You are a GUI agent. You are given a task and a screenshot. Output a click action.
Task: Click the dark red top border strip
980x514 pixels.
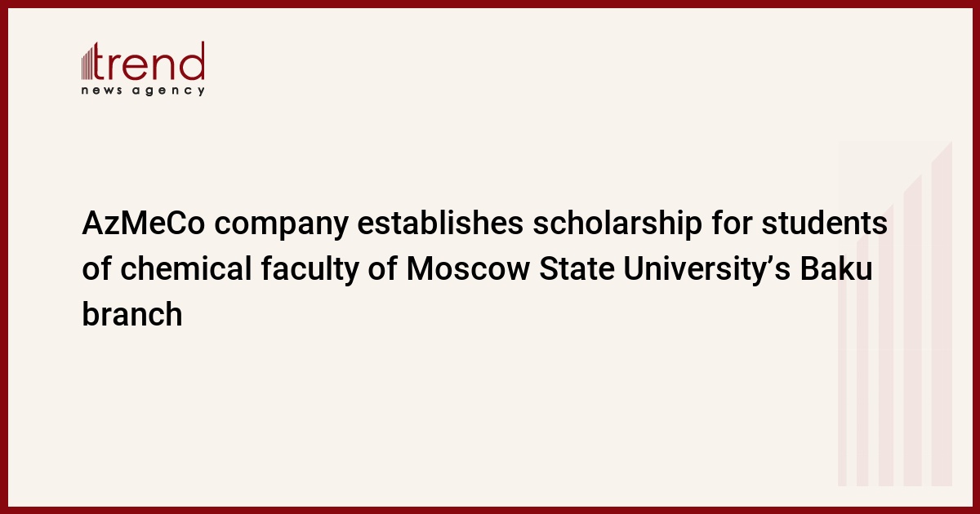490,3
